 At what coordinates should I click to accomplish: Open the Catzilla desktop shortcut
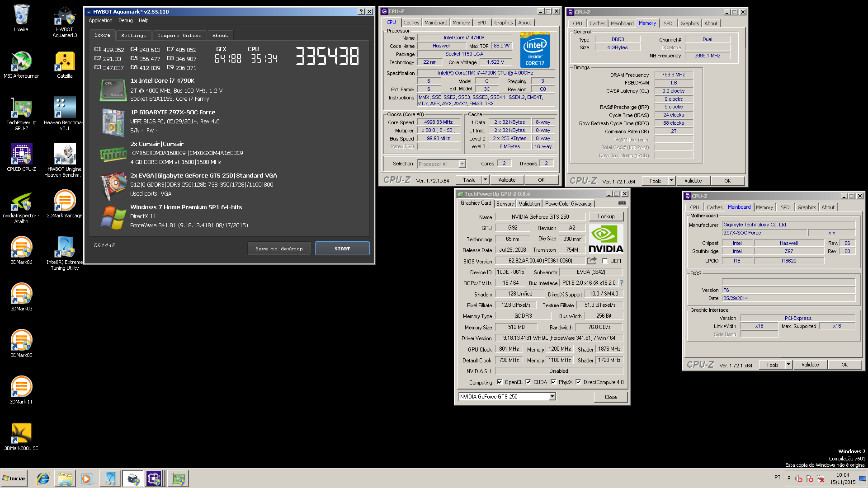65,65
